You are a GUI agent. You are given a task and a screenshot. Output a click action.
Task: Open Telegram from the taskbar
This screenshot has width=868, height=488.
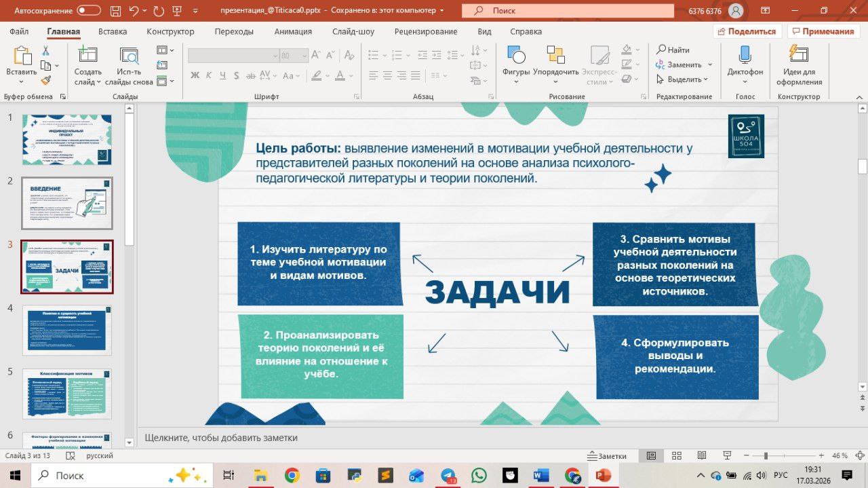pyautogui.click(x=448, y=476)
